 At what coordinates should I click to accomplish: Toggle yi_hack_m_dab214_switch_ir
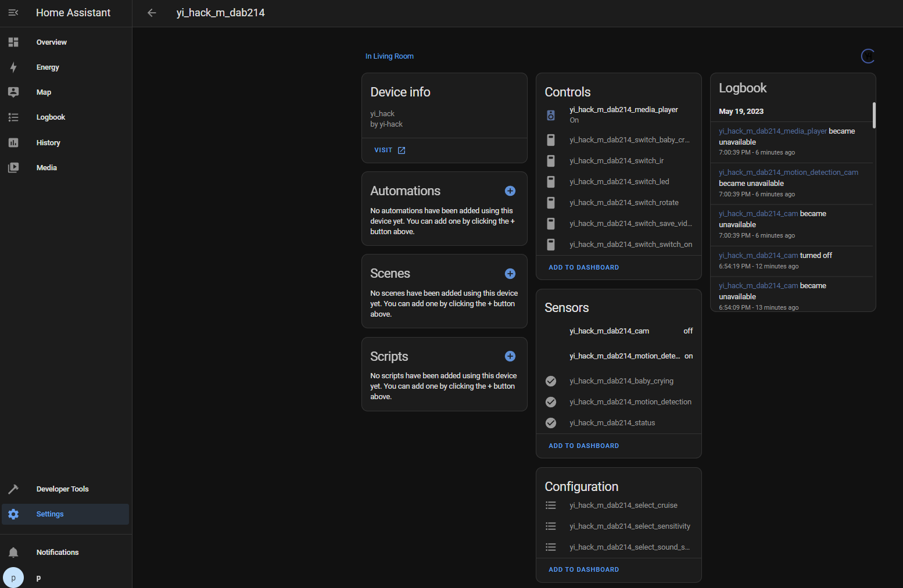click(x=550, y=160)
